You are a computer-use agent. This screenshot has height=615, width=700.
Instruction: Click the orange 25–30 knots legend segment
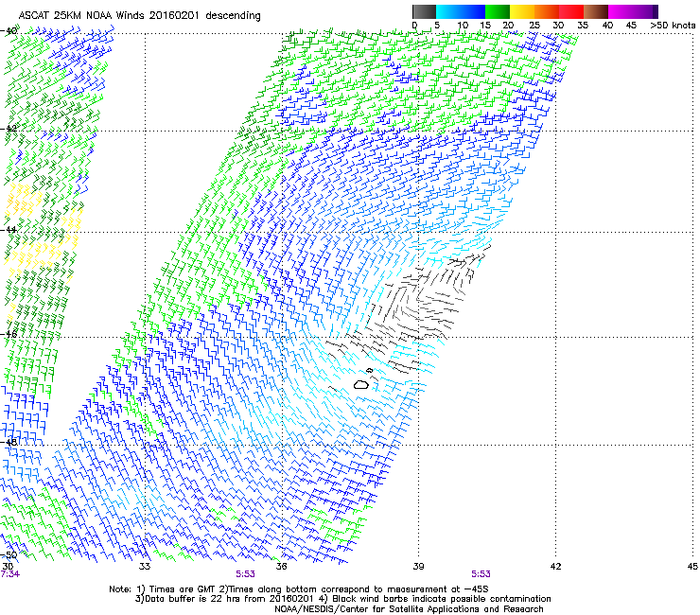click(547, 11)
